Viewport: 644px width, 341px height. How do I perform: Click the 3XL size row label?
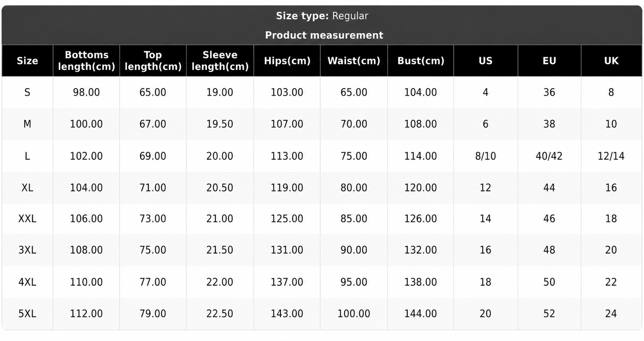27,250
